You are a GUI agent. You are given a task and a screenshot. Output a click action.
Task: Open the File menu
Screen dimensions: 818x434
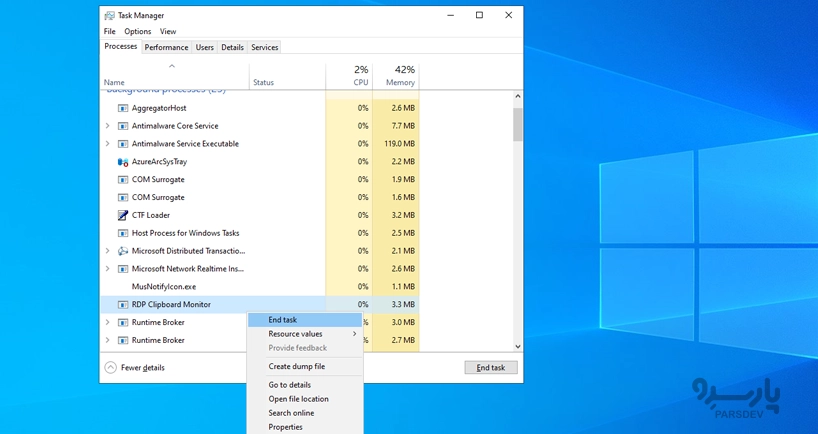coord(110,31)
